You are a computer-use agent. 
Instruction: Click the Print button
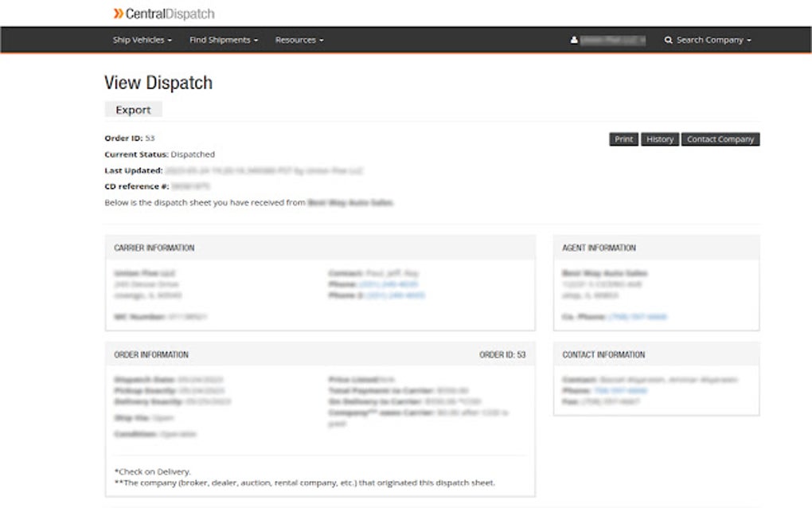click(x=623, y=139)
